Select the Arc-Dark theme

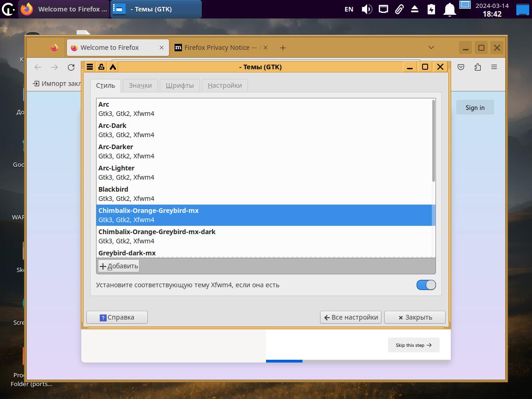click(264, 130)
